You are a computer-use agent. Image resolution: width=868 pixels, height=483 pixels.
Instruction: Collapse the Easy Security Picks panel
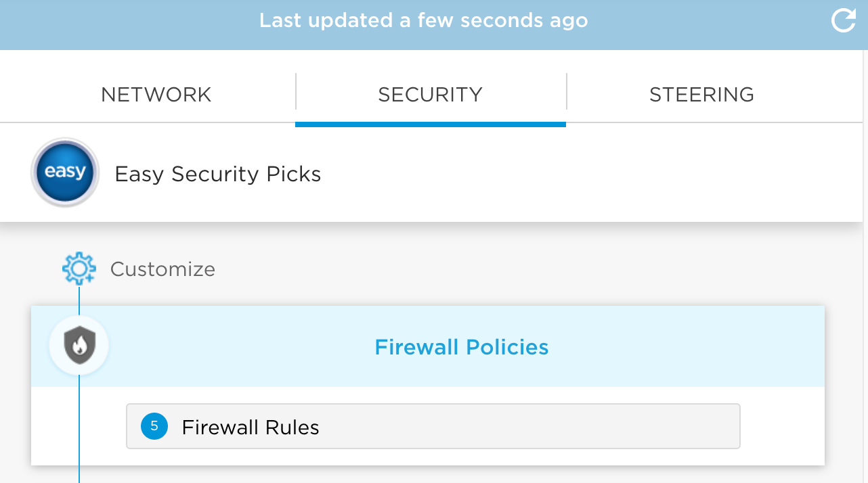click(217, 174)
